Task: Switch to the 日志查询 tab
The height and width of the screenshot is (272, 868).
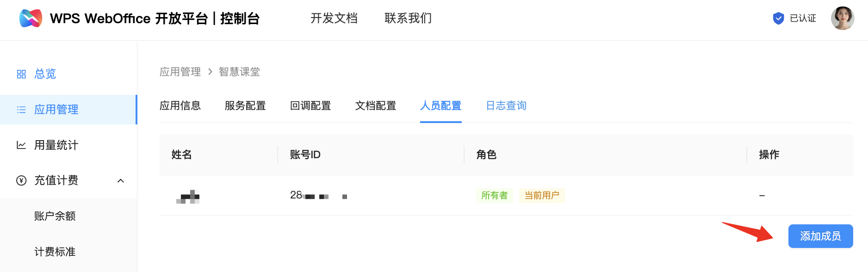Action: pos(506,106)
